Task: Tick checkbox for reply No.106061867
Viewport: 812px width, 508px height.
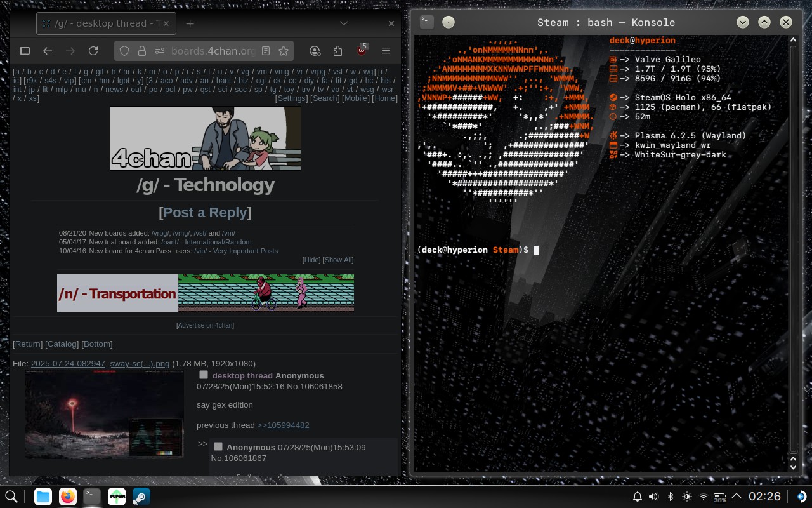Action: (218, 447)
